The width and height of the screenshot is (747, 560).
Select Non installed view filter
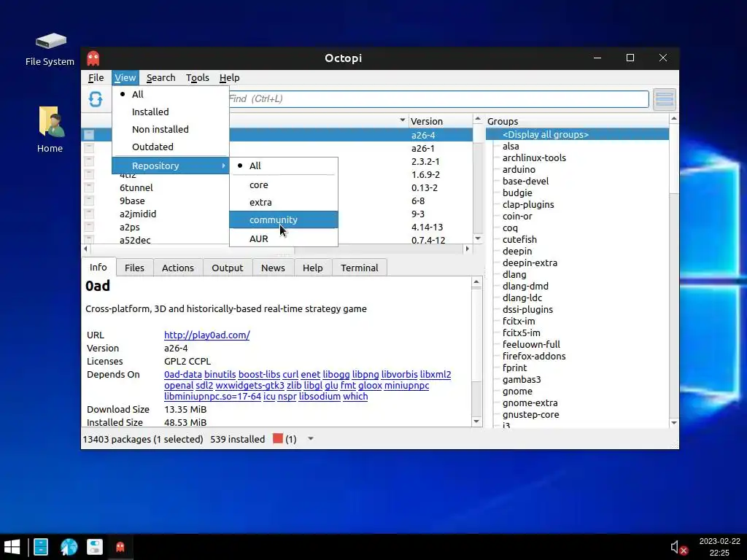171,130
